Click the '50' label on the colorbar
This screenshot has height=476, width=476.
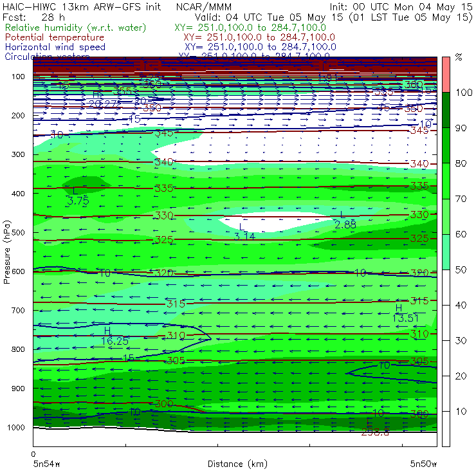(x=461, y=270)
